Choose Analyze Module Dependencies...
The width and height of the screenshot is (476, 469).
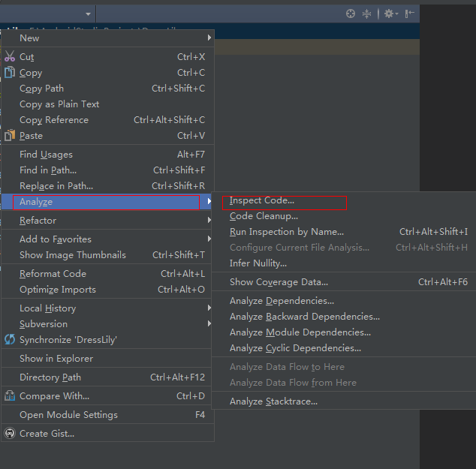pos(344,332)
